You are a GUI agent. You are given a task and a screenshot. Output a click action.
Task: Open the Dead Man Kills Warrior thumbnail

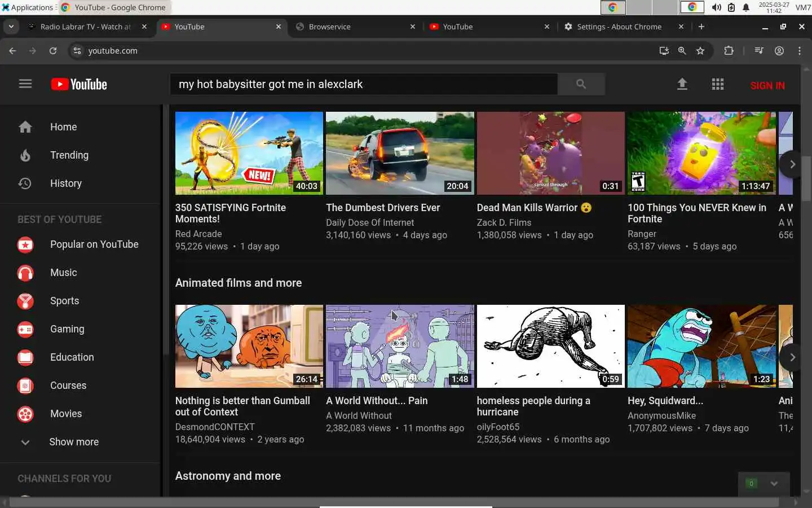(x=551, y=153)
